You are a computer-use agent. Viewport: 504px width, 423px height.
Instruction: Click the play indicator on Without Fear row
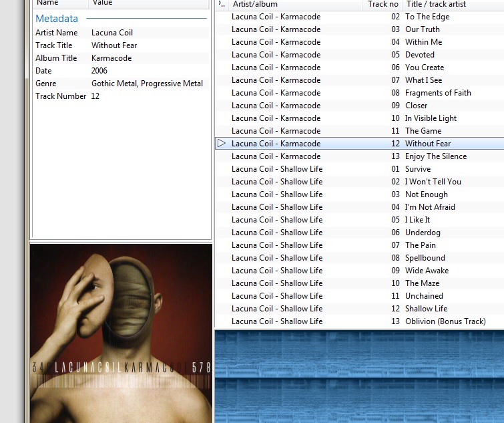point(222,143)
